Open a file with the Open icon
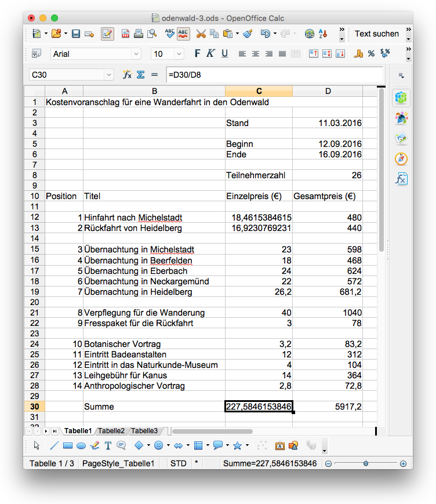This screenshot has height=504, width=436. coord(56,34)
